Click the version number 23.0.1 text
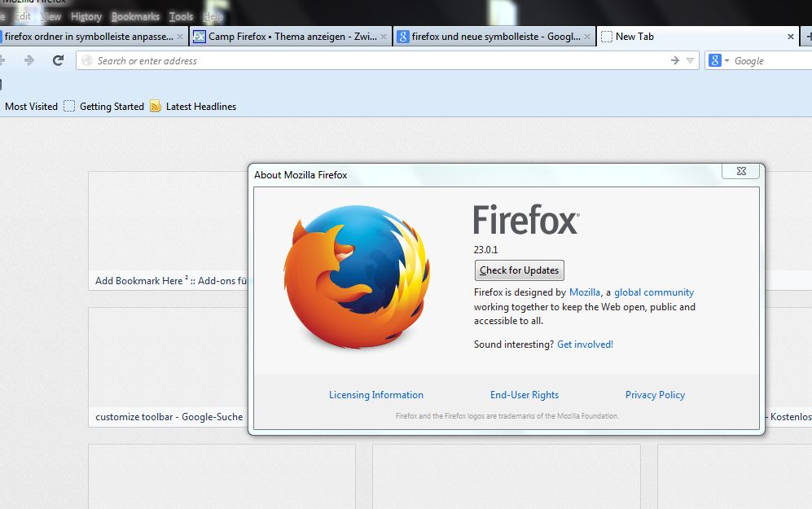Viewport: 812px width, 509px height. [485, 249]
